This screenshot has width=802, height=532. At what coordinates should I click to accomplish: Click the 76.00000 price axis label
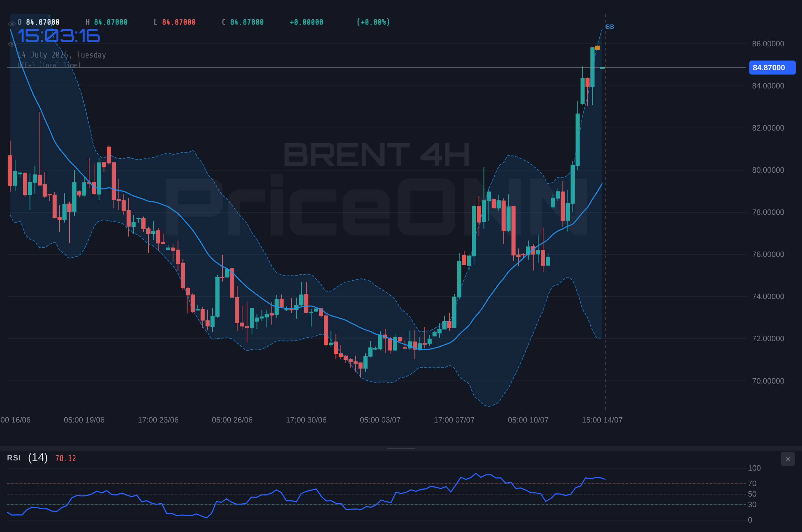click(x=768, y=254)
